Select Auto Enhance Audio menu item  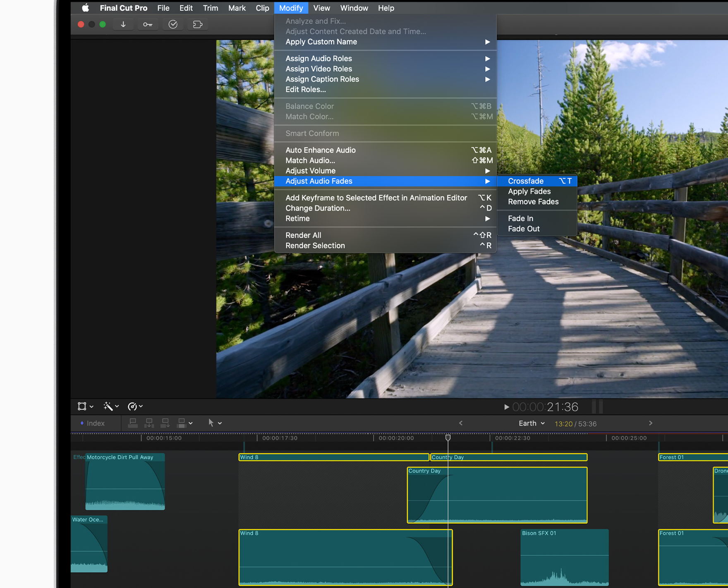click(x=321, y=150)
